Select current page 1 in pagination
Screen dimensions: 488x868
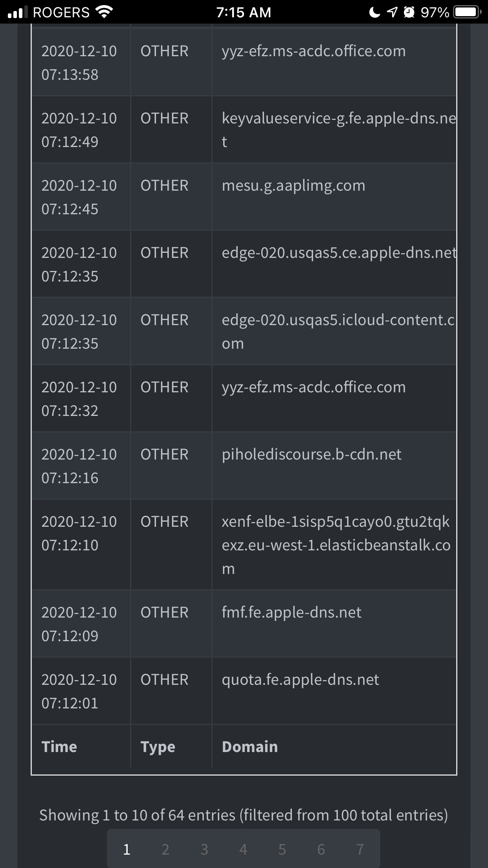(x=127, y=850)
